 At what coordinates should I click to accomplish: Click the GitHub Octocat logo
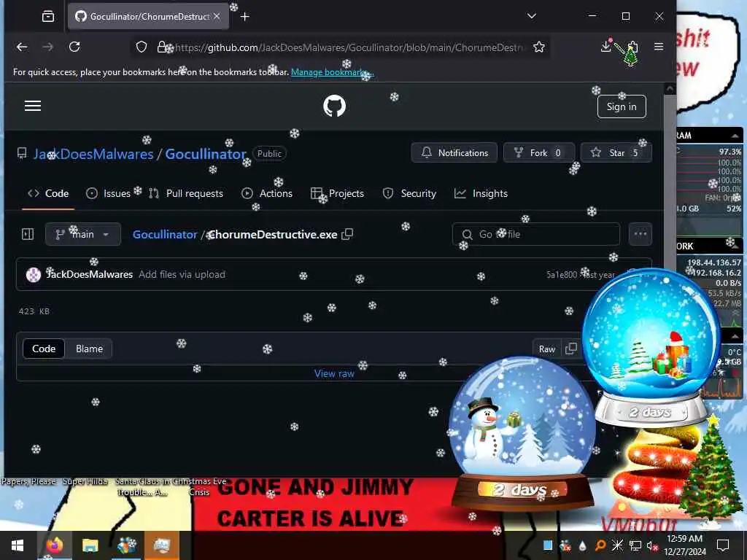334,106
